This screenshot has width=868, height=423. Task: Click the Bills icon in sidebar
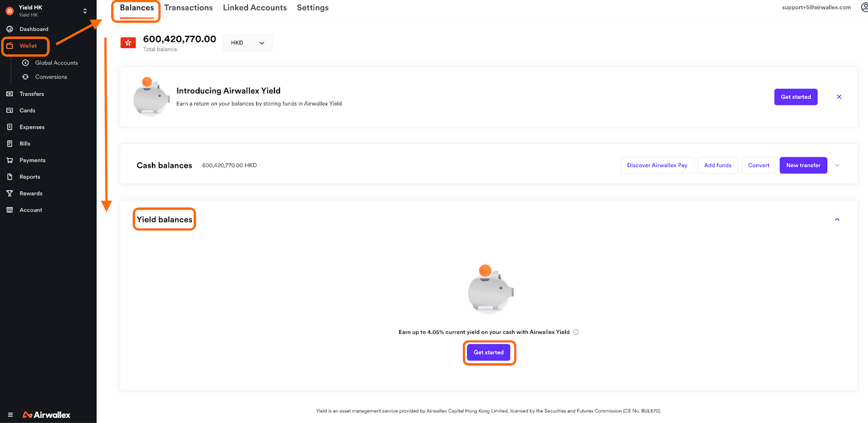point(9,144)
